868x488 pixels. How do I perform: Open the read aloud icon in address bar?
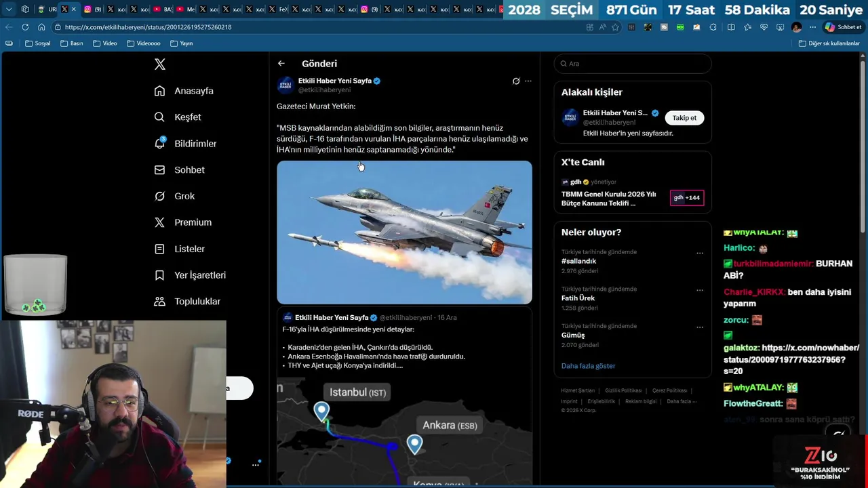coord(602,27)
